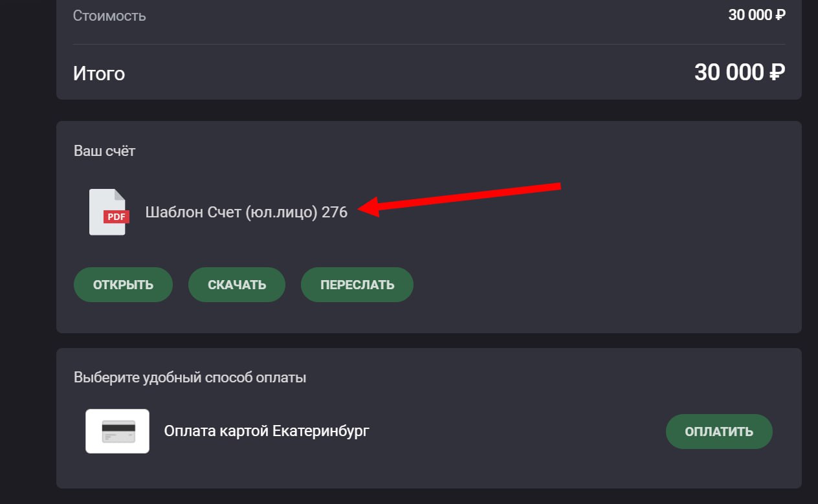
Task: Click the dark right margin strip
Action: click(810, 259)
